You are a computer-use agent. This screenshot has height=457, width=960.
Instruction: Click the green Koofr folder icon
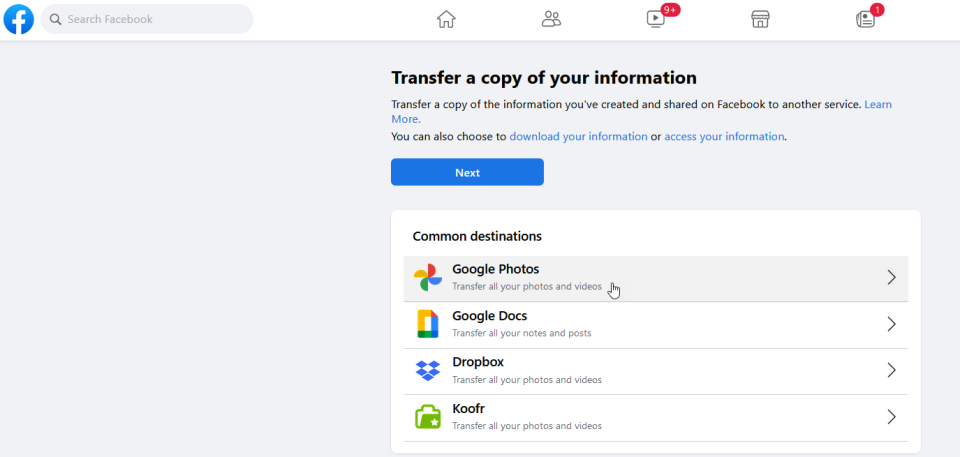coord(428,417)
